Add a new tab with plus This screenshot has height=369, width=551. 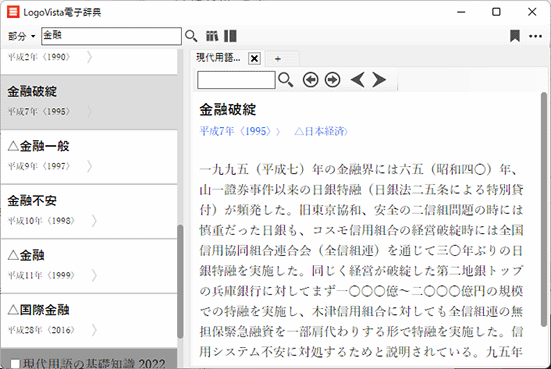(278, 59)
